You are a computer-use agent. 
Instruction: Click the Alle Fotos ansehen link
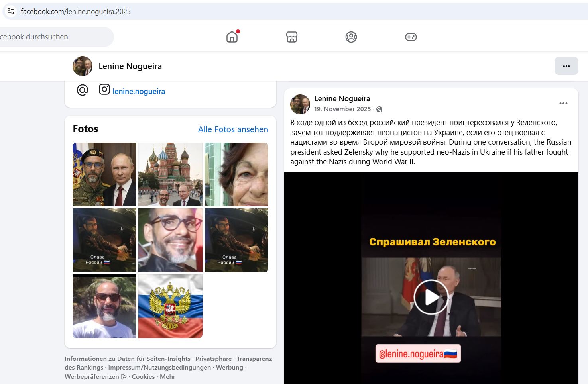(x=233, y=129)
